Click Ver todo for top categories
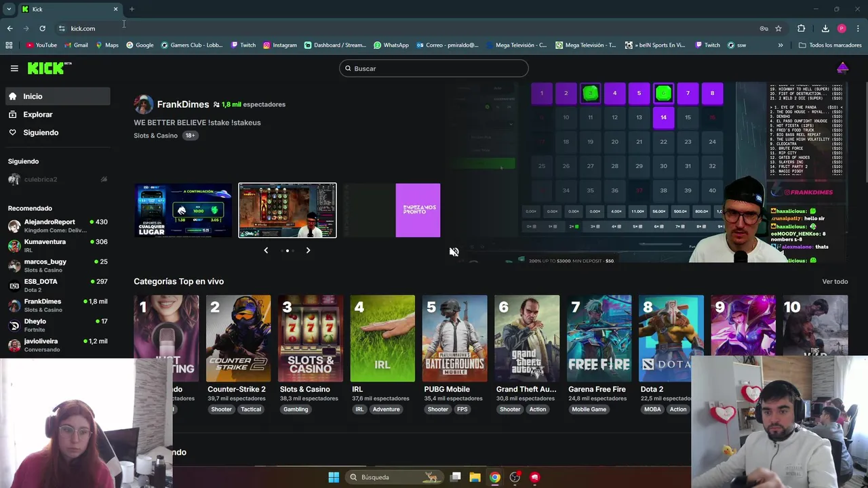Image resolution: width=868 pixels, height=488 pixels. pos(835,281)
